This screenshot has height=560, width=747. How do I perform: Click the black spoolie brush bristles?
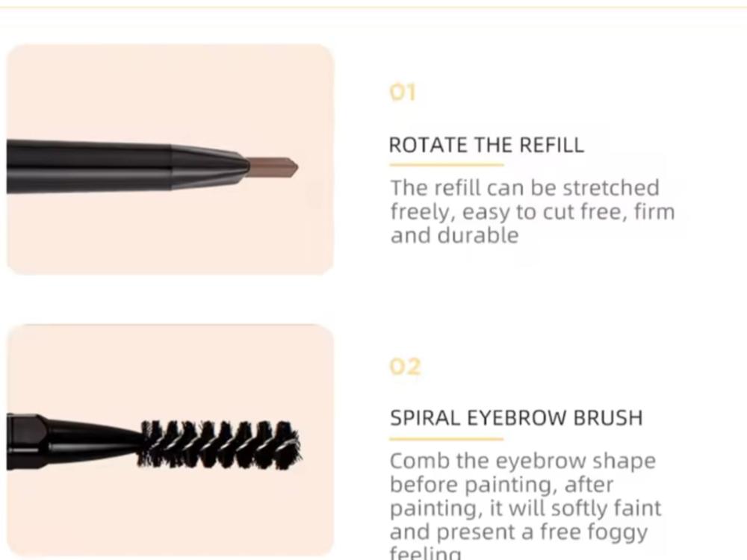220,444
